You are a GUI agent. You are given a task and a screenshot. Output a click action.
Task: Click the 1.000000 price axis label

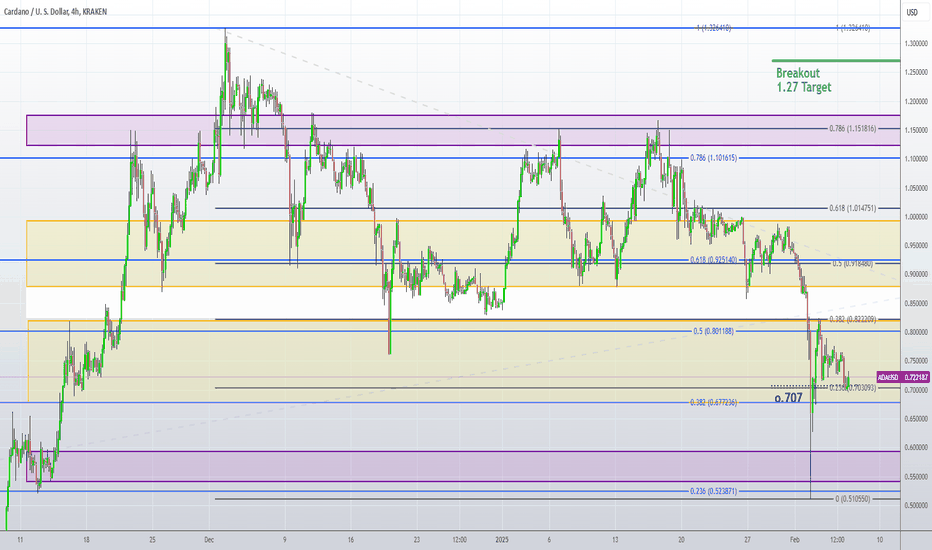(916, 217)
